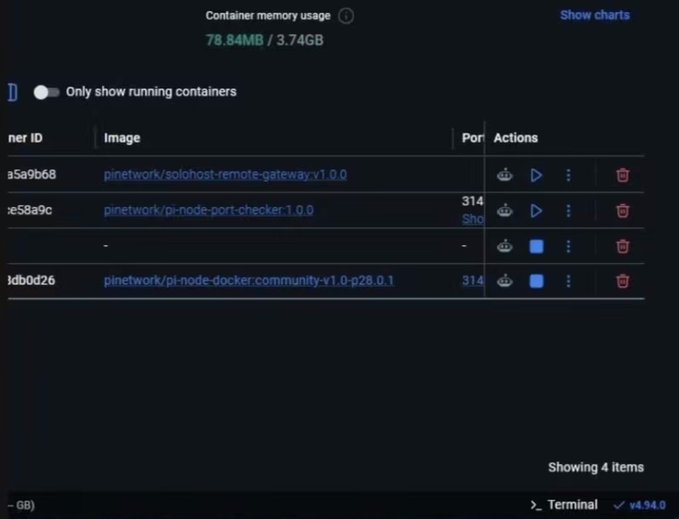Delete the pi-node-port-checker container
Viewport: 679px width, 519px height.
pos(622,211)
